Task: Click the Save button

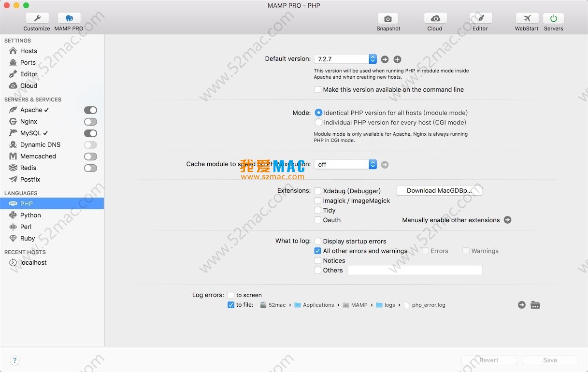Action: 550,360
